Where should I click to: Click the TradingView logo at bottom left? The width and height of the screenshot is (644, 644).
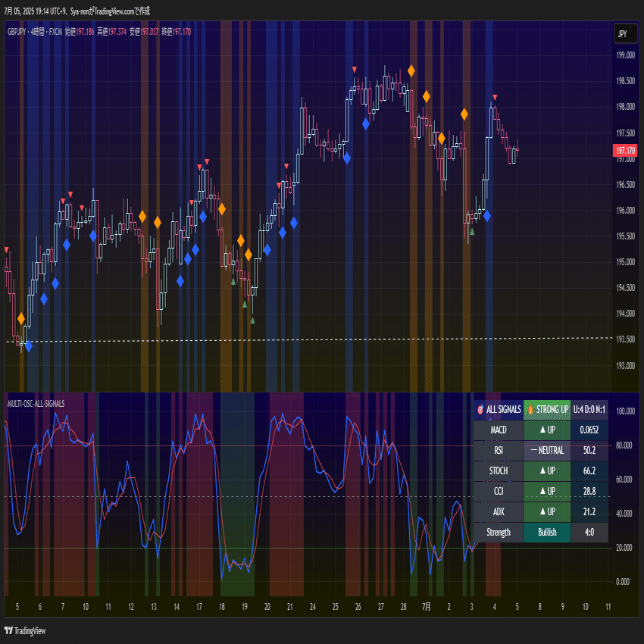pos(24,631)
